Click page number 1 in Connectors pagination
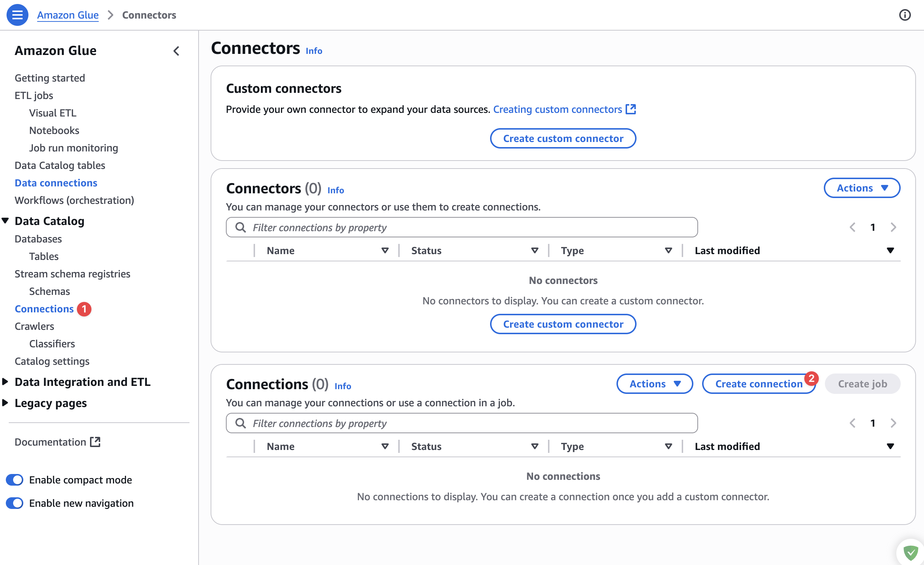The height and width of the screenshot is (565, 924). click(873, 228)
